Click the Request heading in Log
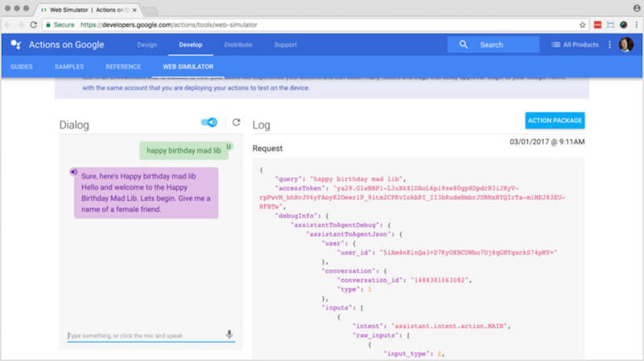The width and height of the screenshot is (644, 361). coord(267,149)
